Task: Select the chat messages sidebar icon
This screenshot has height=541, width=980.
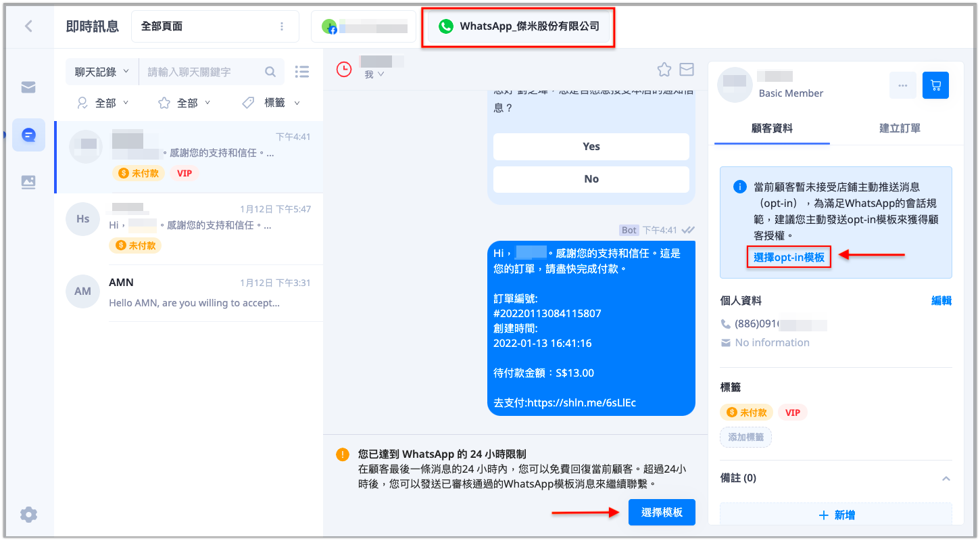Action: point(28,135)
